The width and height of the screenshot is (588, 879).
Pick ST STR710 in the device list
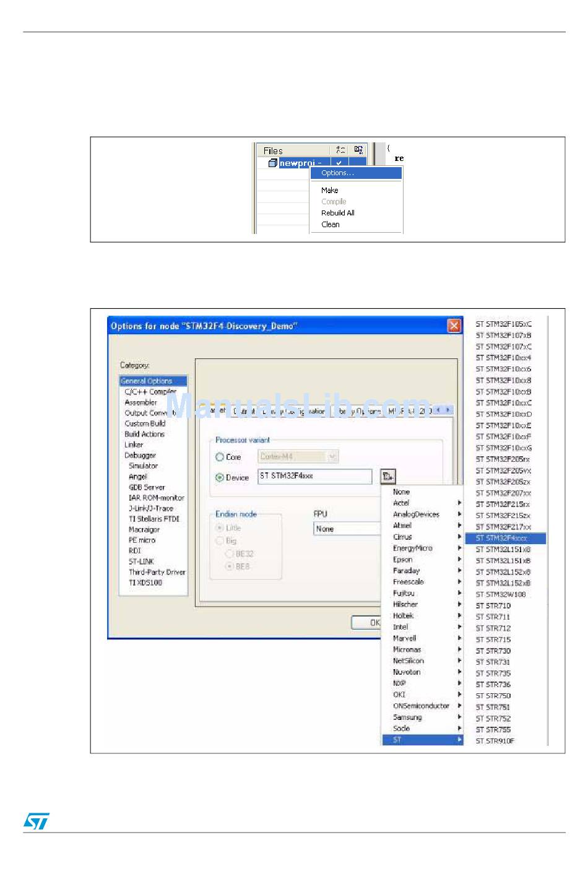493,606
